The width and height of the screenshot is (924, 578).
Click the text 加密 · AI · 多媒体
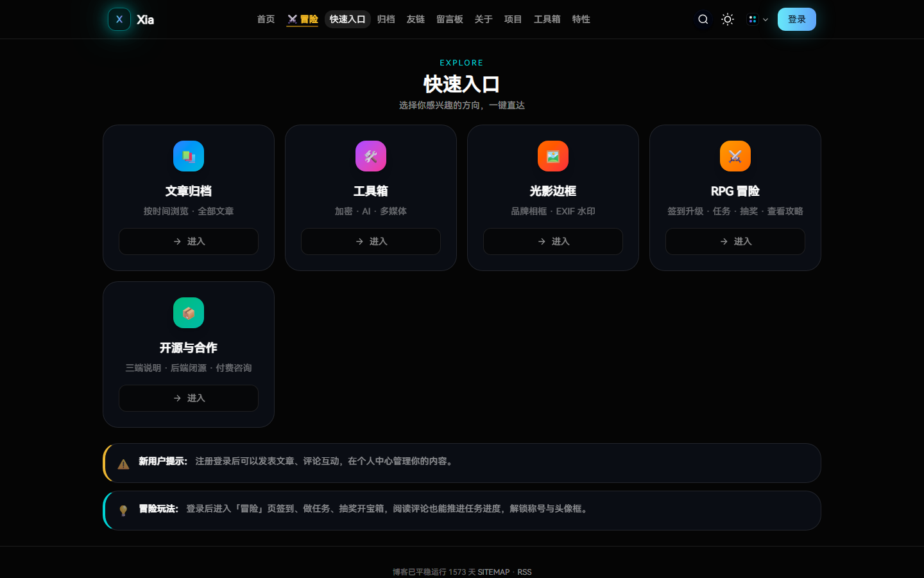pyautogui.click(x=371, y=211)
